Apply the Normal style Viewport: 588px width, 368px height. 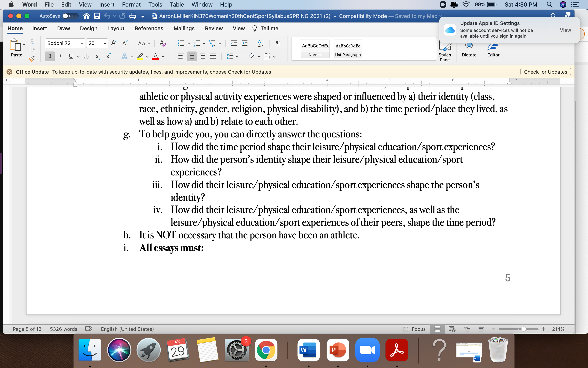coord(315,49)
